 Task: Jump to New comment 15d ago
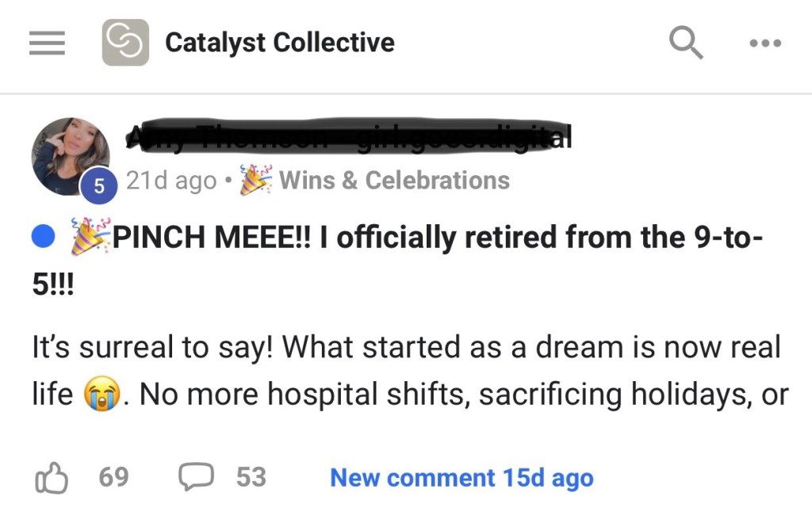[x=461, y=478]
